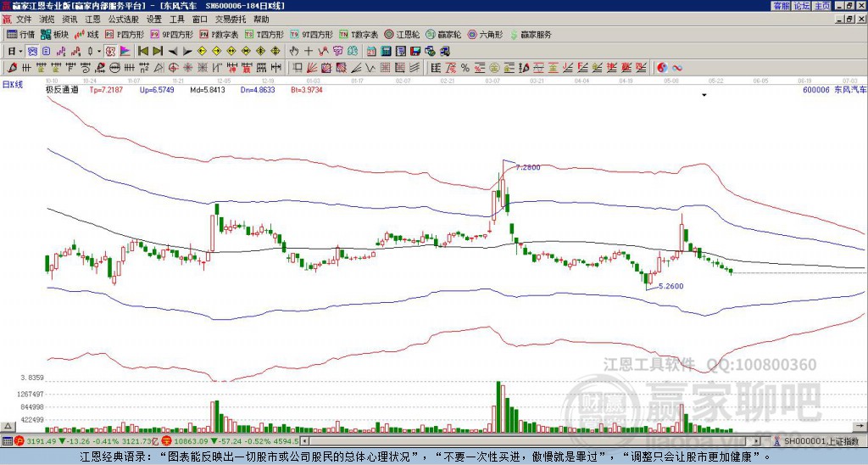Open the P数字表 tool

220,34
